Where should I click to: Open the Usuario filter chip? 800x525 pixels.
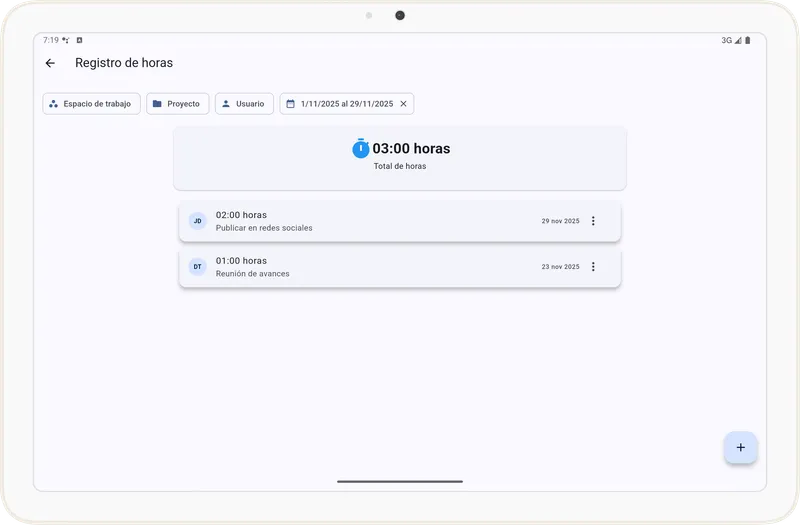click(244, 104)
